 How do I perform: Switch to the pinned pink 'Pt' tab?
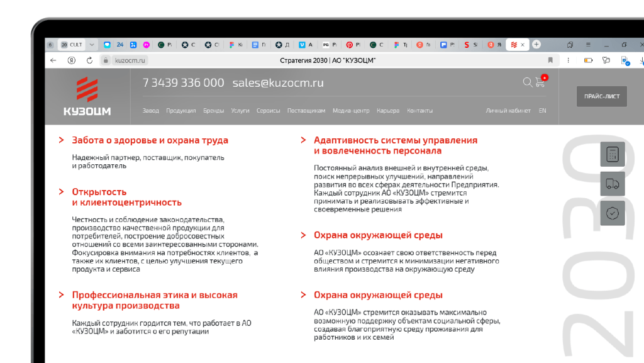pyautogui.click(x=146, y=45)
